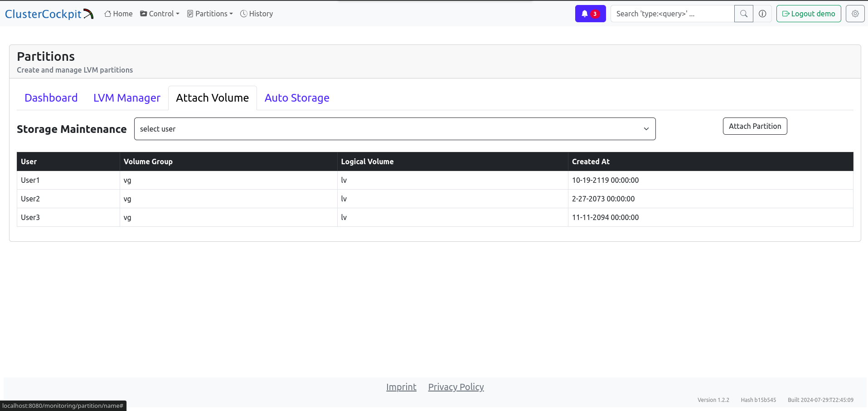The image size is (868, 411).
Task: Expand the Control dropdown menu
Action: (160, 14)
